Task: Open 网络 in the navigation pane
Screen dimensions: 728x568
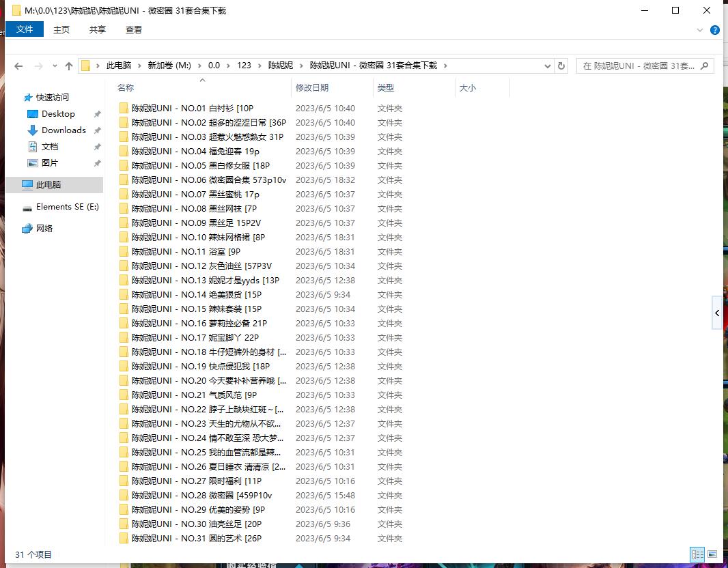Action: 44,229
